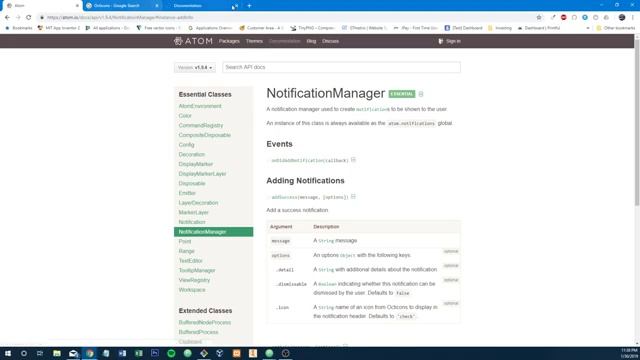This screenshot has width=640, height=360.
Task: Open Disposable class in sidebar
Action: (x=192, y=184)
